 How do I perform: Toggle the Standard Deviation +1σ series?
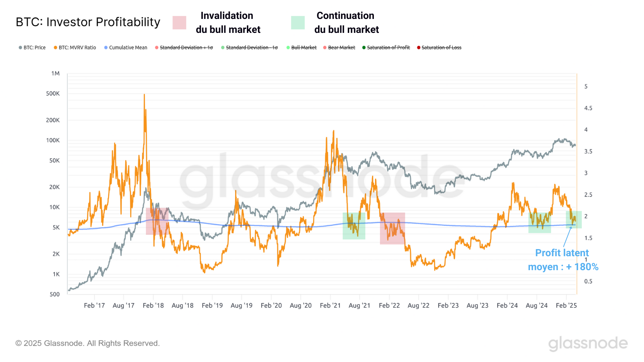coord(186,48)
